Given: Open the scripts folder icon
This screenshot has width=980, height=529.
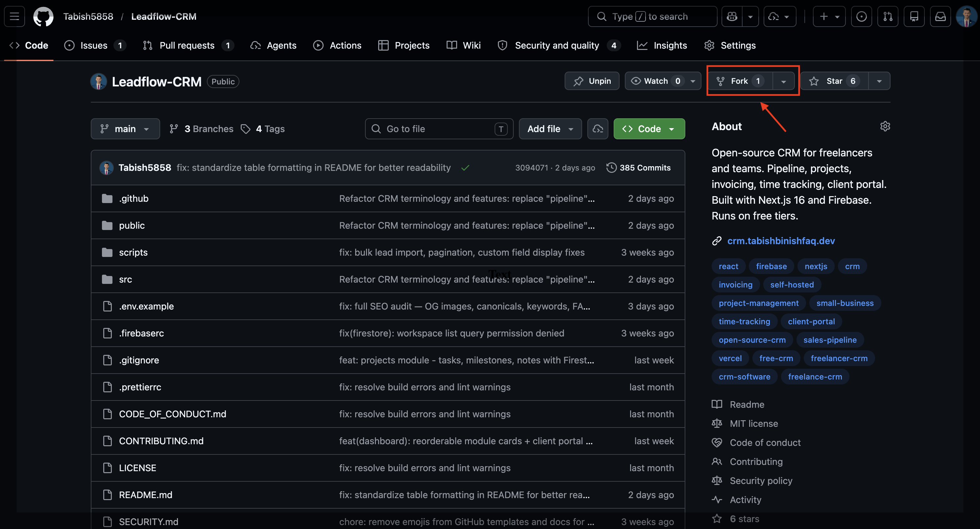Looking at the screenshot, I should click(107, 252).
